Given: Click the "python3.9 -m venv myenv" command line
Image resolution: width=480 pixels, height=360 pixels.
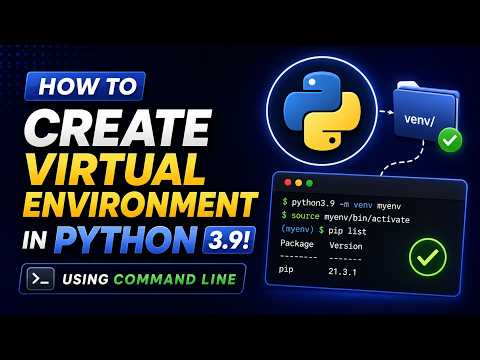Looking at the screenshot, I should (342, 204).
